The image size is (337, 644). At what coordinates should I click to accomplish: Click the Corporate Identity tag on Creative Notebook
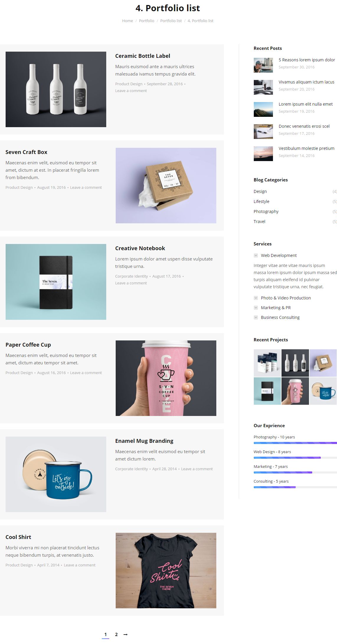[x=131, y=276]
